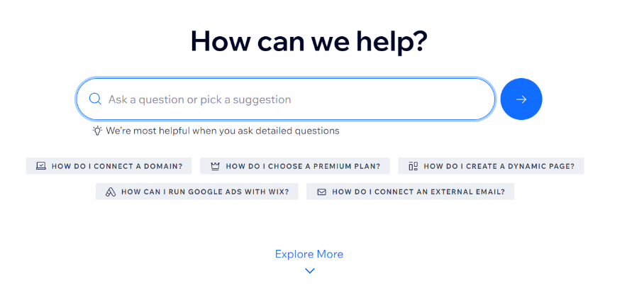This screenshot has height=296, width=644.
Task: Click the laptop icon on domain suggestion
Action: pyautogui.click(x=41, y=166)
